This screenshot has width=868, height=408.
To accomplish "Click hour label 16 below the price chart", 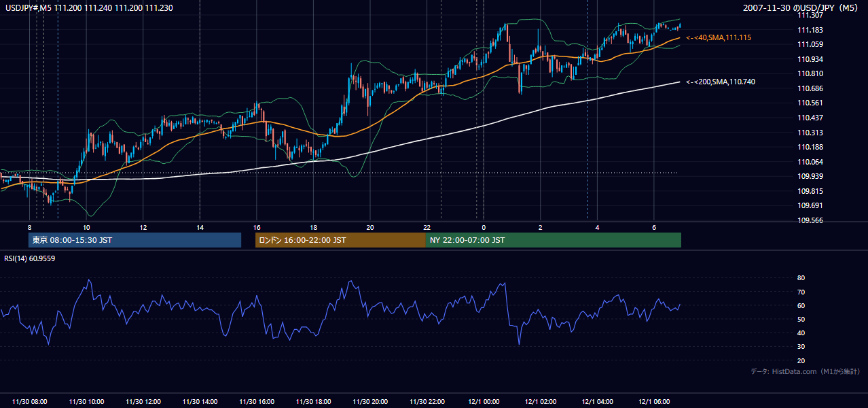I will 257,227.
